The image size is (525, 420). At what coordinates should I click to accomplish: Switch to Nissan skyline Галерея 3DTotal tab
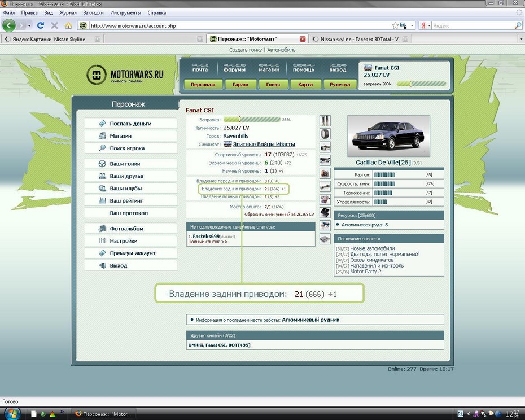tap(360, 39)
